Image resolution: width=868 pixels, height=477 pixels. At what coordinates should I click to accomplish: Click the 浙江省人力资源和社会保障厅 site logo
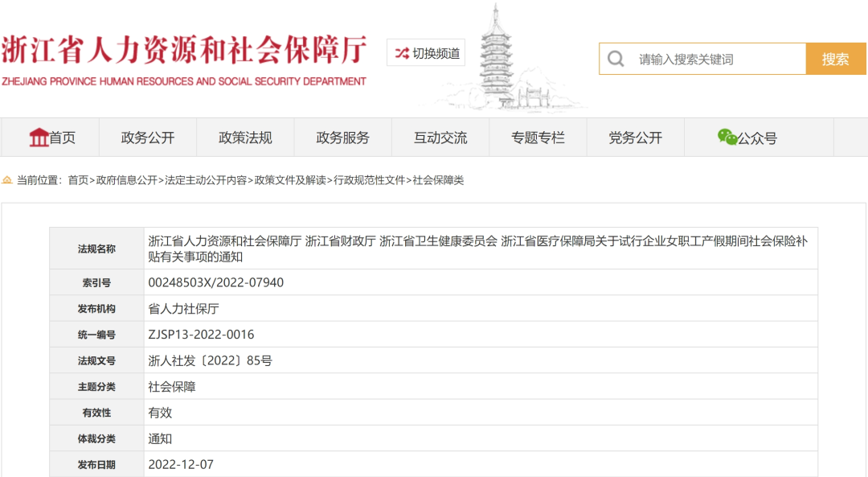point(184,58)
